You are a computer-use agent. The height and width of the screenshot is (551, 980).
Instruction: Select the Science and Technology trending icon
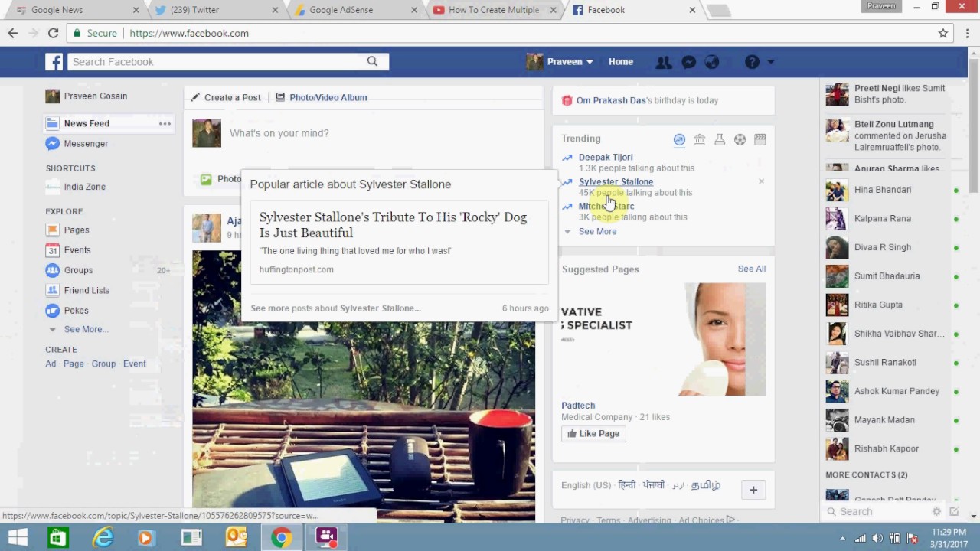[720, 139]
